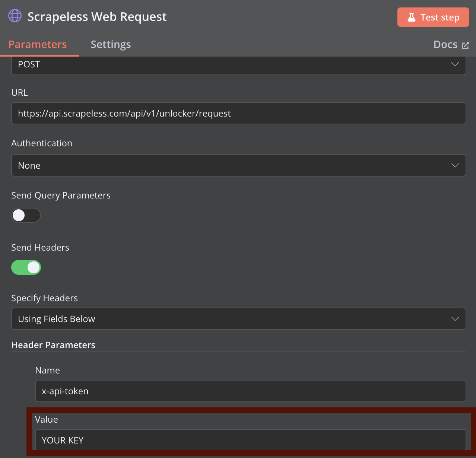This screenshot has width=476, height=458.
Task: Disable the Send Headers toggle
Action: pos(26,267)
